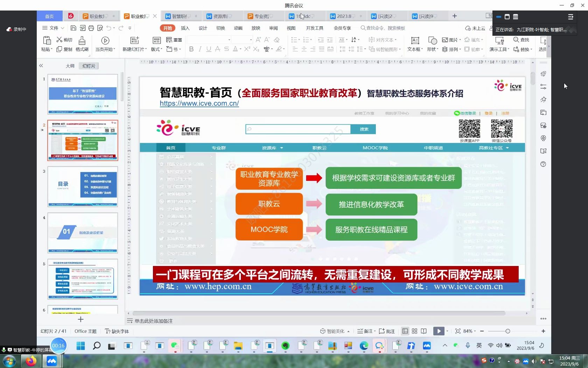Image resolution: width=588 pixels, height=368 pixels.
Task: Toggle Strikethrough formatting
Action: [226, 49]
